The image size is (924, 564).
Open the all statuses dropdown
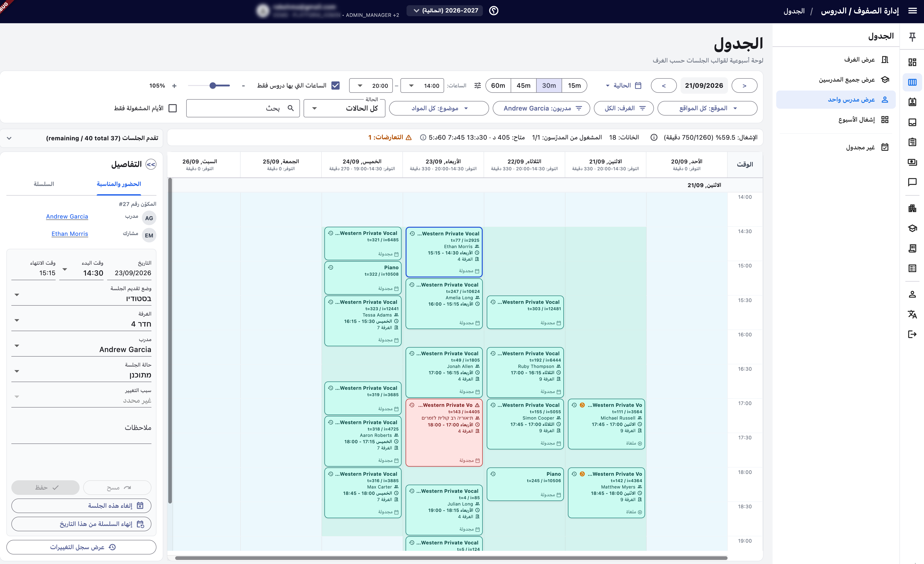pyautogui.click(x=344, y=108)
